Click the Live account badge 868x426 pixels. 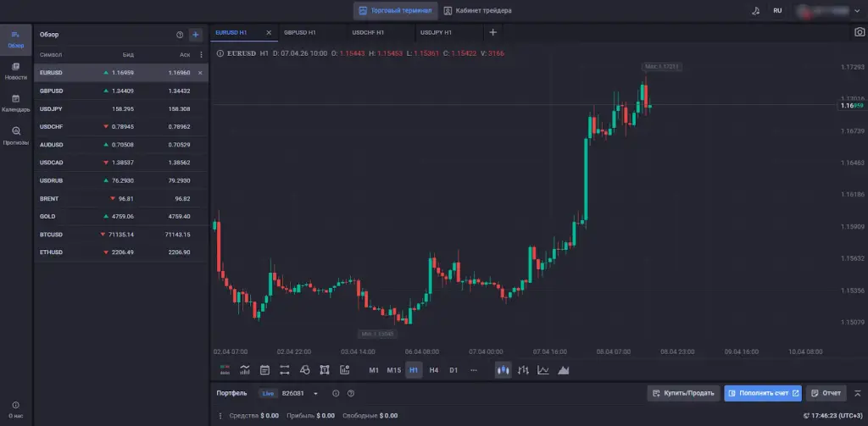[268, 393]
